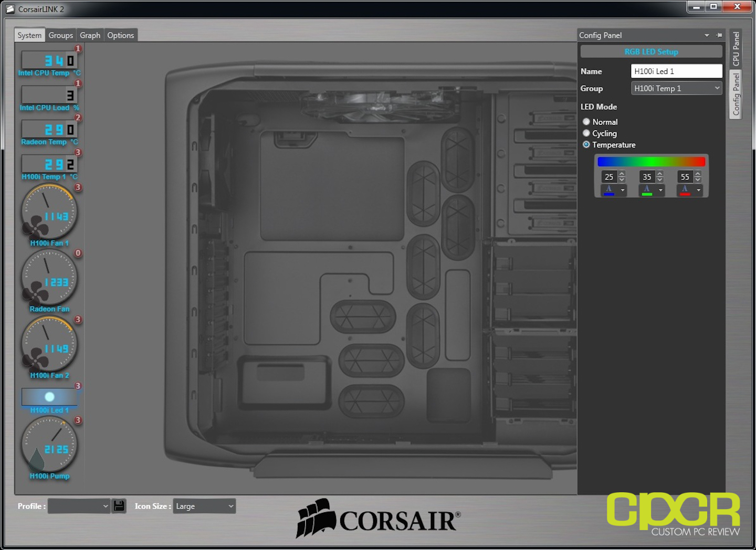756x550 pixels.
Task: Click the Corsair logo at bottom
Action: (x=378, y=518)
